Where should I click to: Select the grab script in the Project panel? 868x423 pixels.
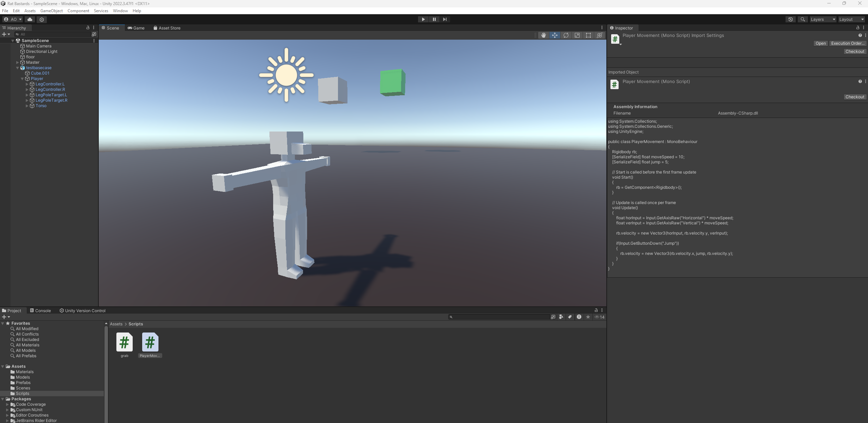124,342
